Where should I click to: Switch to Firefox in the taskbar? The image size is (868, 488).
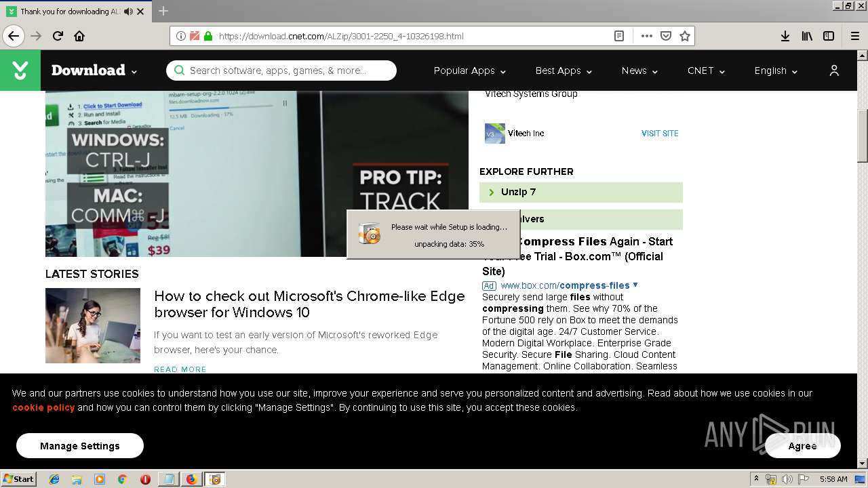coord(191,479)
